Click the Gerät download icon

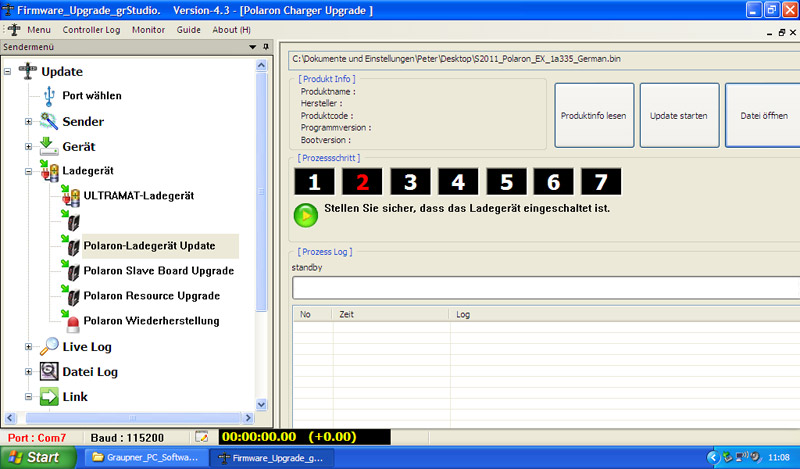(x=48, y=146)
